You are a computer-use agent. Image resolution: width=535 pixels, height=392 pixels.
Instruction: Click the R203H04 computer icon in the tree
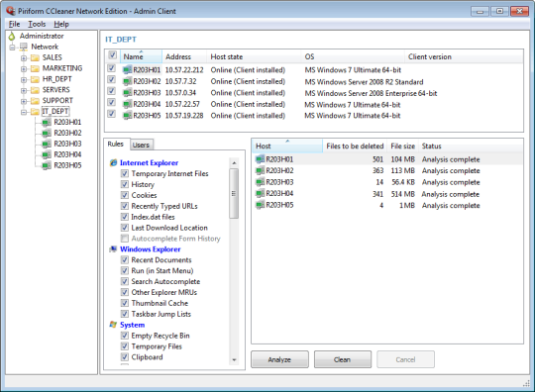pyautogui.click(x=47, y=154)
